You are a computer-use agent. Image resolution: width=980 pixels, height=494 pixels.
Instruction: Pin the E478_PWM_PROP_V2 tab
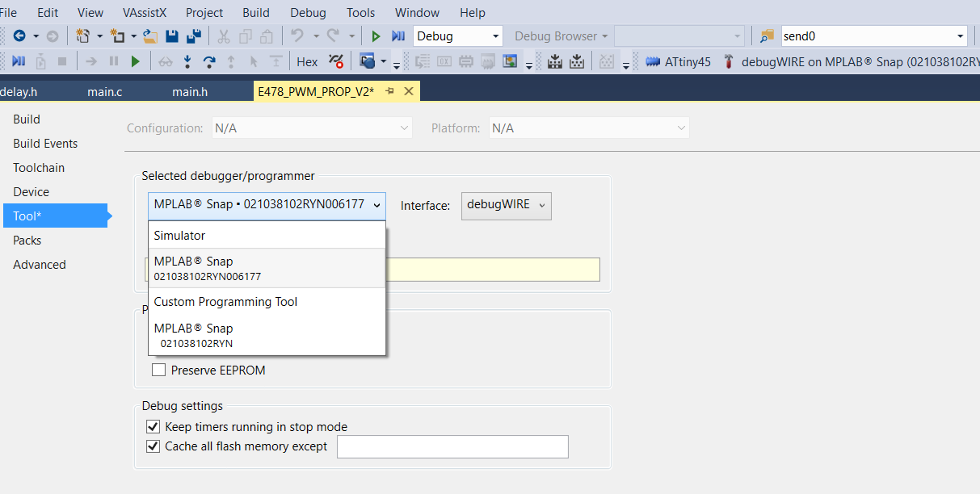pos(389,91)
